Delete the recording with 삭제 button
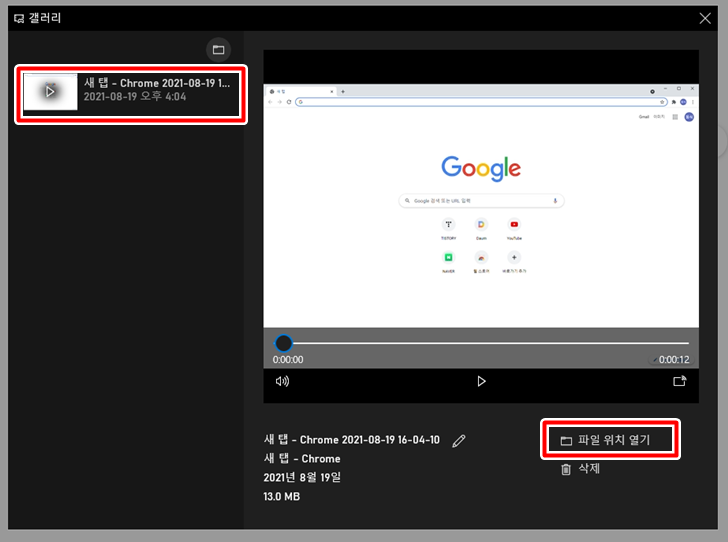This screenshot has width=728, height=542. (x=580, y=469)
